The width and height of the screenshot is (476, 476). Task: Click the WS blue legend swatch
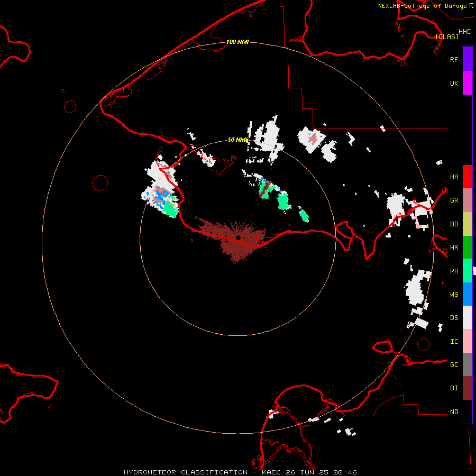[x=467, y=294]
